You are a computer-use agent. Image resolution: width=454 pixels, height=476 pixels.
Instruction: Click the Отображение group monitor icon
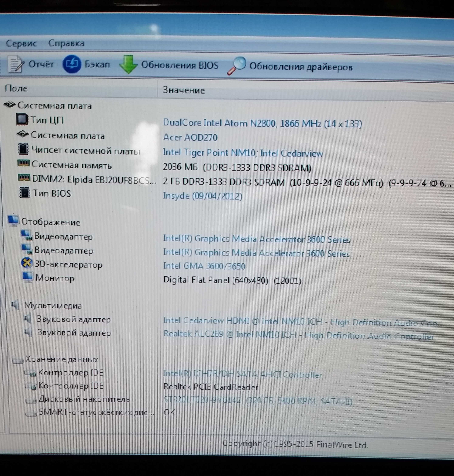[x=13, y=221]
